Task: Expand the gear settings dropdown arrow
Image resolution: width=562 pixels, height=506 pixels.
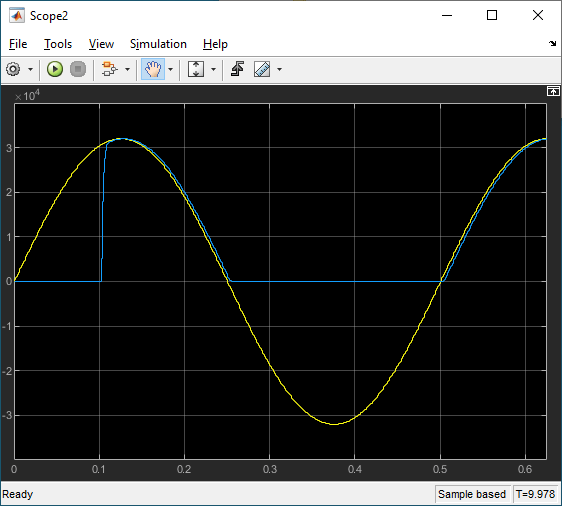Action: tap(30, 70)
